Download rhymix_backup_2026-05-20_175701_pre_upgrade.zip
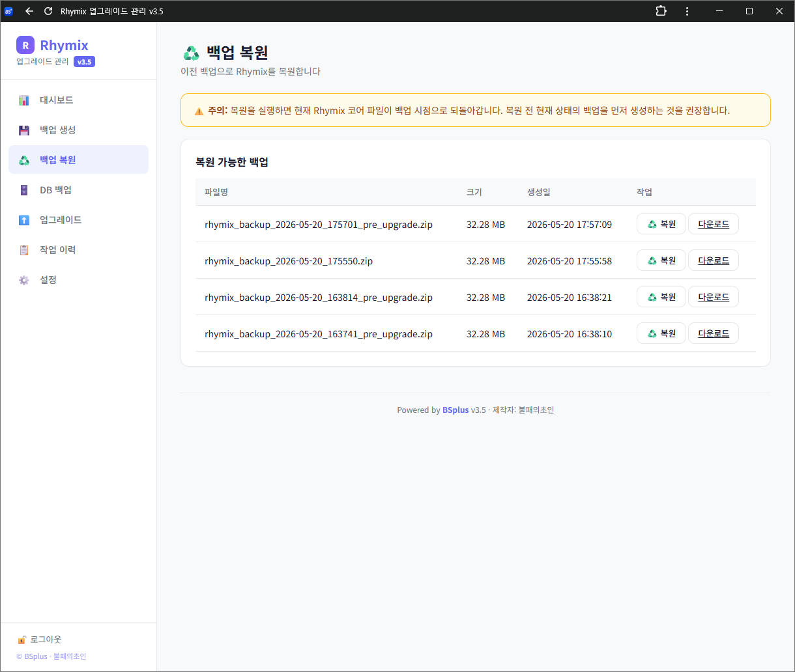The image size is (795, 672). click(x=714, y=224)
